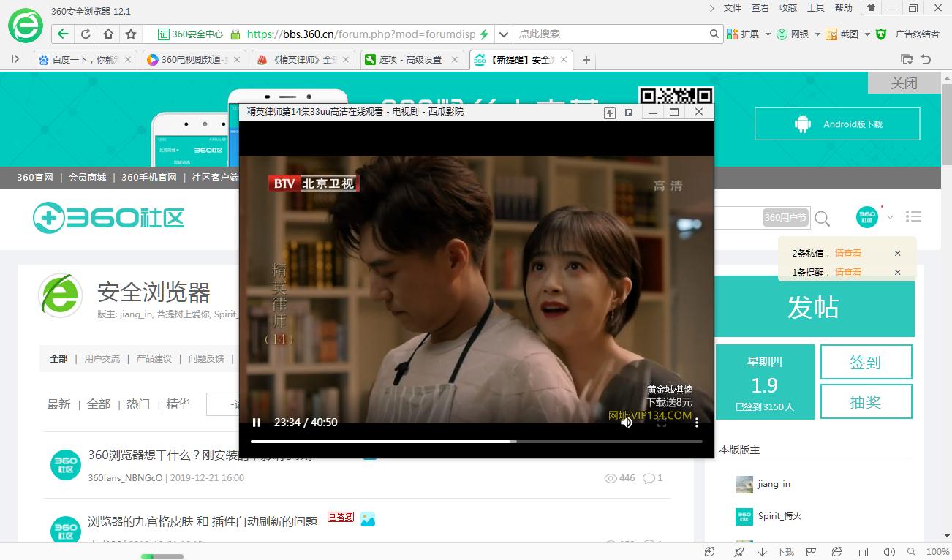
Task: Expand the 截图 dropdown arrow
Action: tap(867, 34)
